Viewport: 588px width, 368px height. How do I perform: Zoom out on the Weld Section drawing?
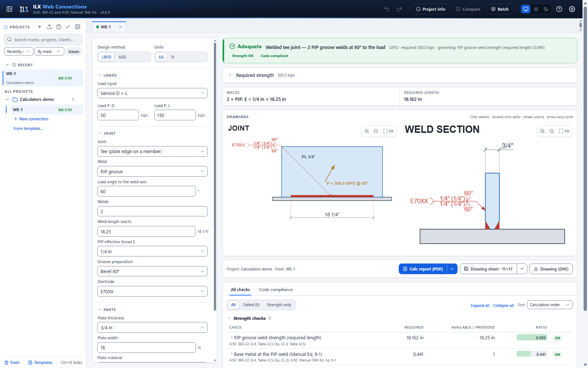click(551, 131)
